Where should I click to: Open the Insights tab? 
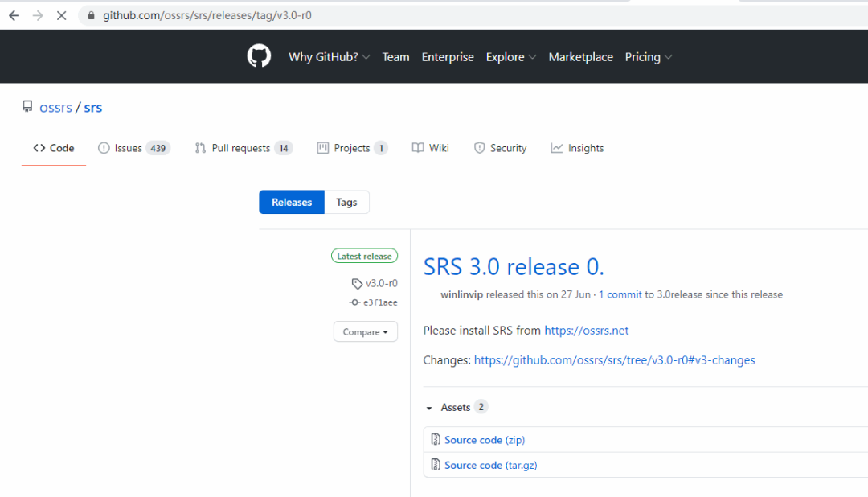(x=577, y=148)
